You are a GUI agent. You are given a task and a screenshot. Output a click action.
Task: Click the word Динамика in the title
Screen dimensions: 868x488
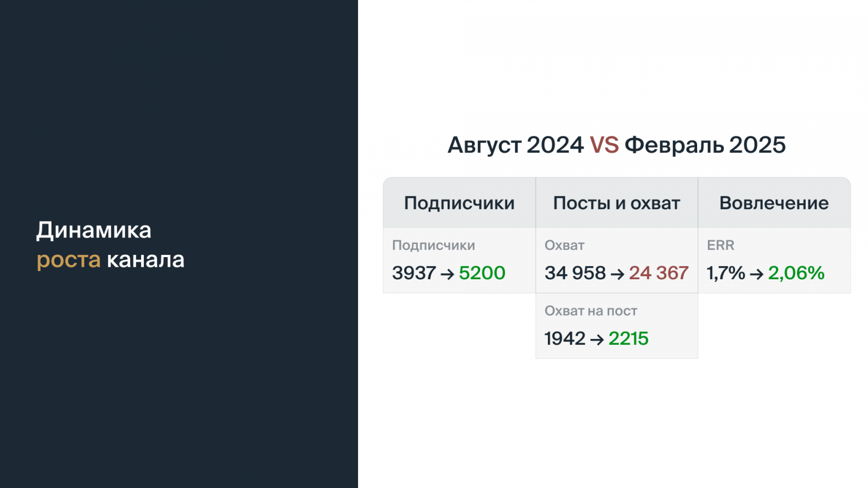point(94,230)
